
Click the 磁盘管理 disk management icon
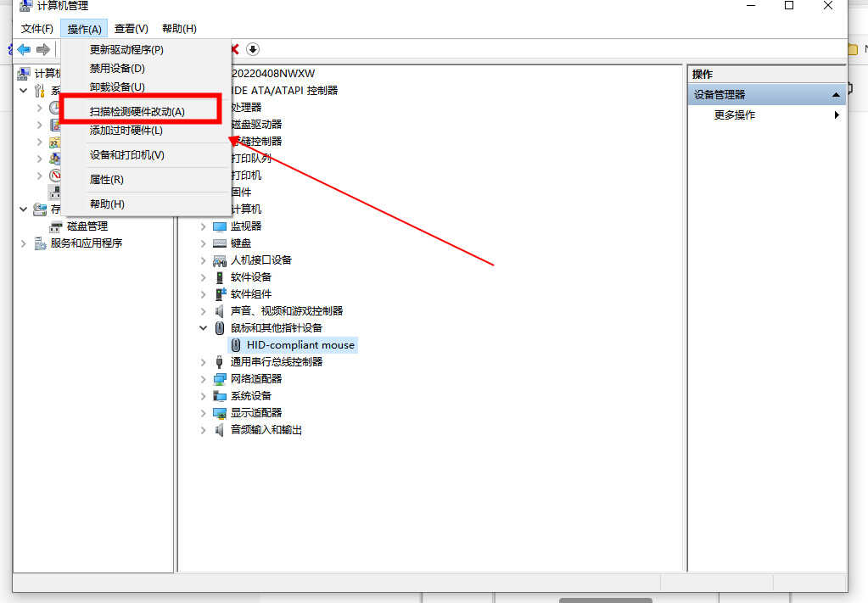coord(56,226)
